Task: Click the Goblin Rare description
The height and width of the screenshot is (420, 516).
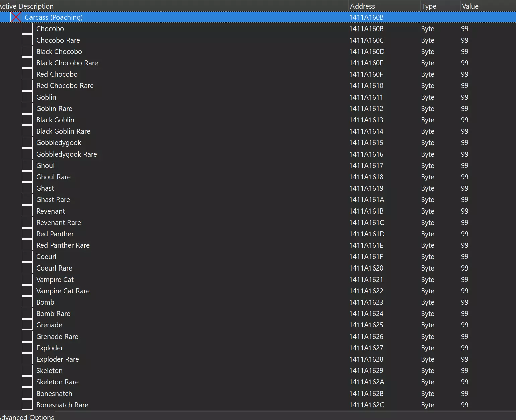Action: pos(54,108)
